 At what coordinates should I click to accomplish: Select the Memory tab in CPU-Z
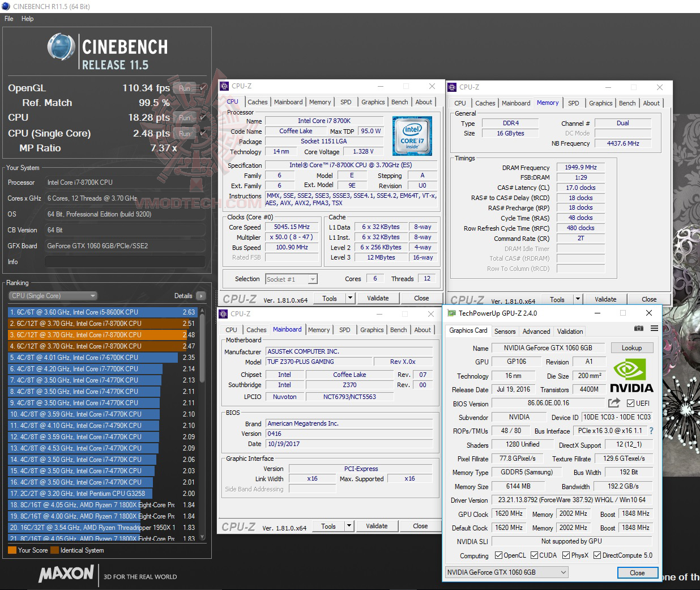click(x=320, y=102)
